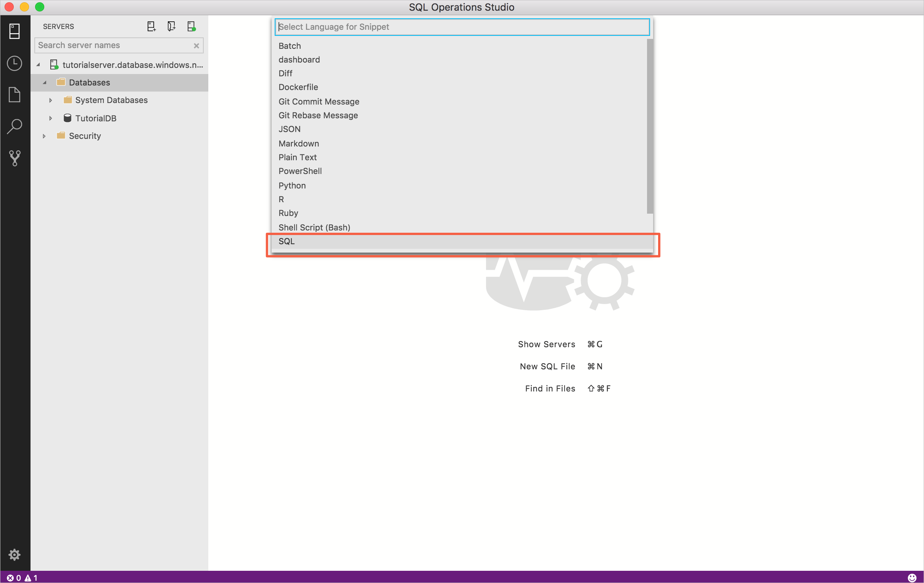Screen dimensions: 924x583
Task: Select Python language for snippet
Action: tap(292, 185)
